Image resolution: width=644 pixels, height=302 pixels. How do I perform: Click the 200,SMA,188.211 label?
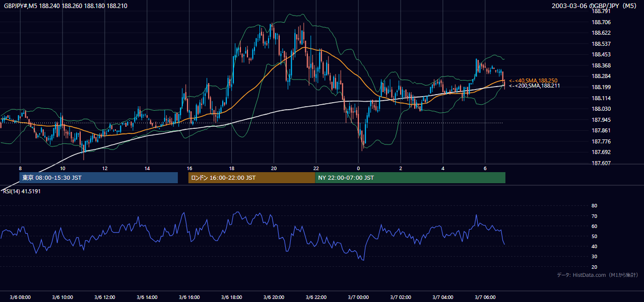coord(534,86)
